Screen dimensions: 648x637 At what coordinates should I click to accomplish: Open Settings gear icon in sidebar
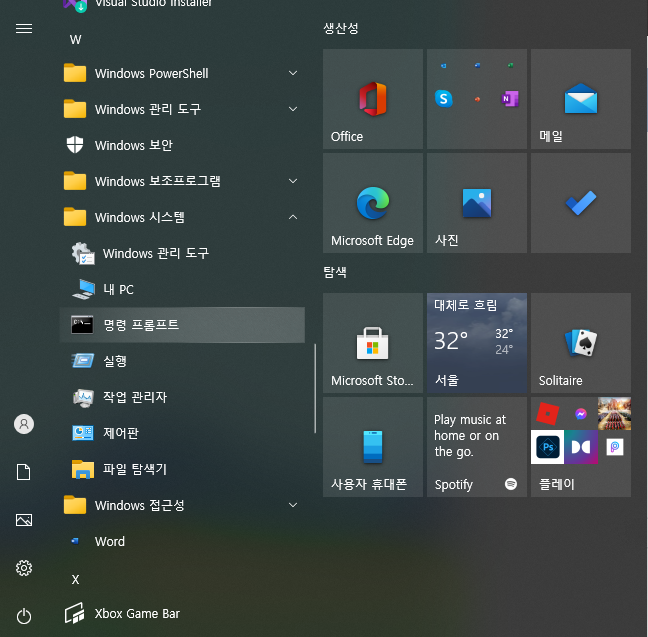[24, 568]
